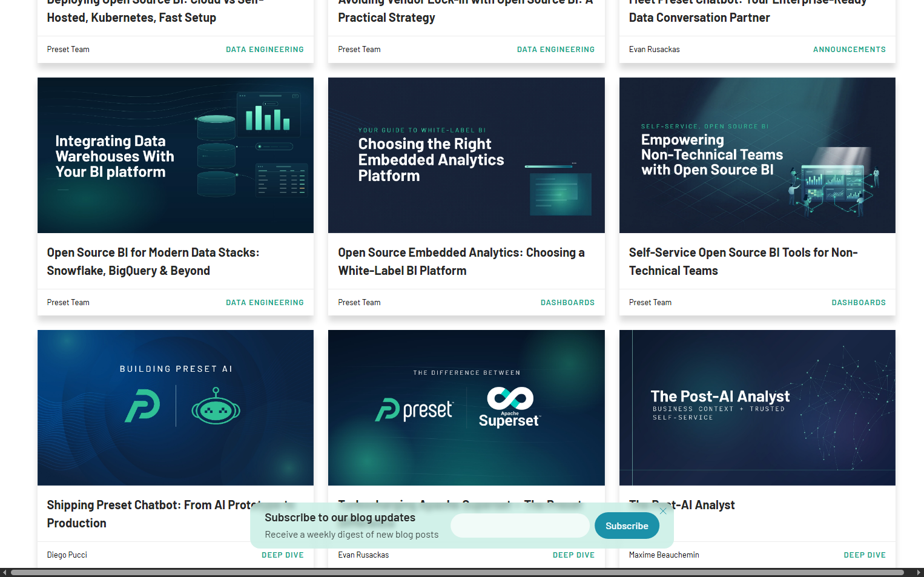
Task: Click the Subscribe button
Action: tap(627, 526)
